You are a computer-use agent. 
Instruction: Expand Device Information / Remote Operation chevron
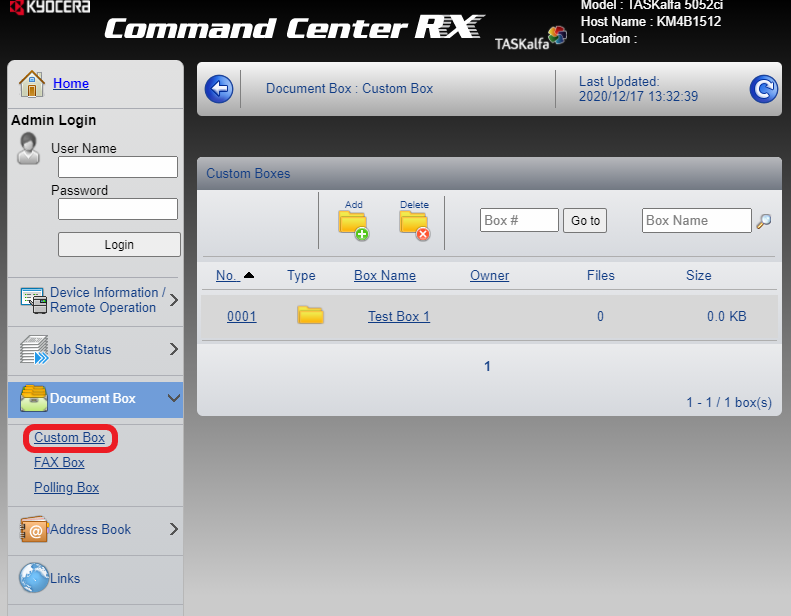pos(174,300)
